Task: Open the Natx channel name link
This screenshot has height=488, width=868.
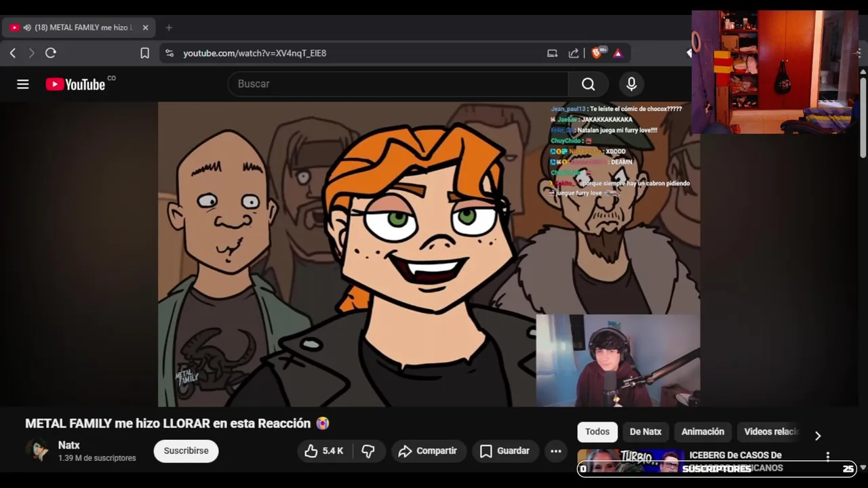Action: pyautogui.click(x=69, y=445)
